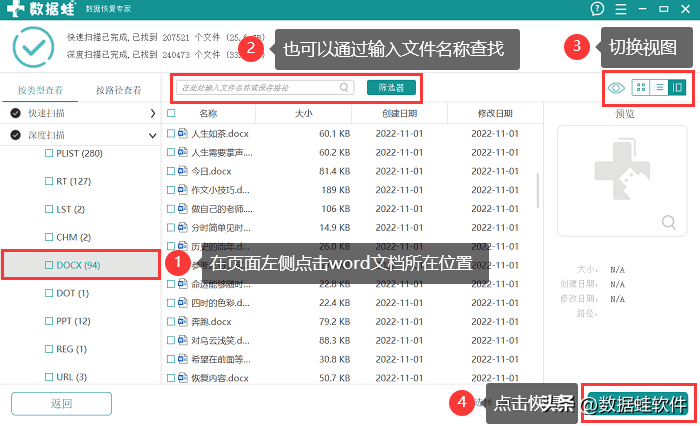The height and width of the screenshot is (426, 700).
Task: Click the preview placeholder thumbnail
Action: coord(622,181)
